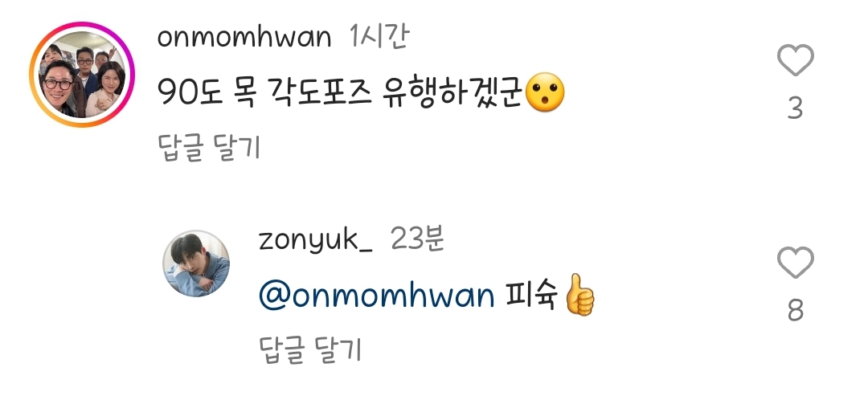The width and height of the screenshot is (868, 396).
Task: Open zonyuk_'s profile picture
Action: pyautogui.click(x=196, y=263)
